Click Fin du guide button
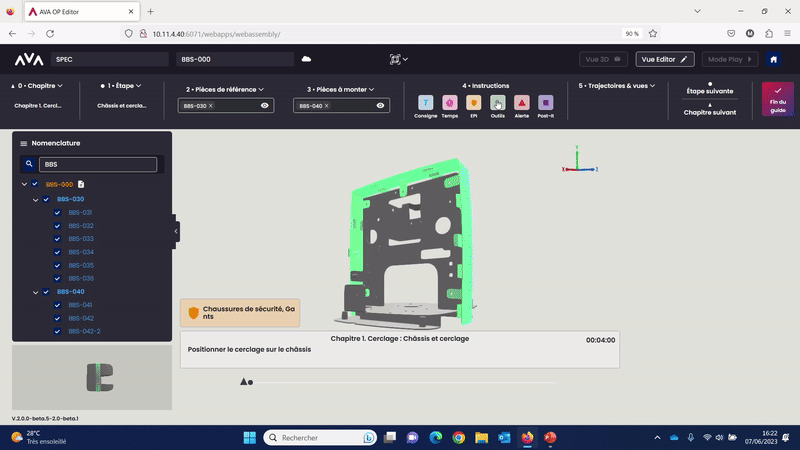Viewport: 800px width, 450px height. coord(778,99)
